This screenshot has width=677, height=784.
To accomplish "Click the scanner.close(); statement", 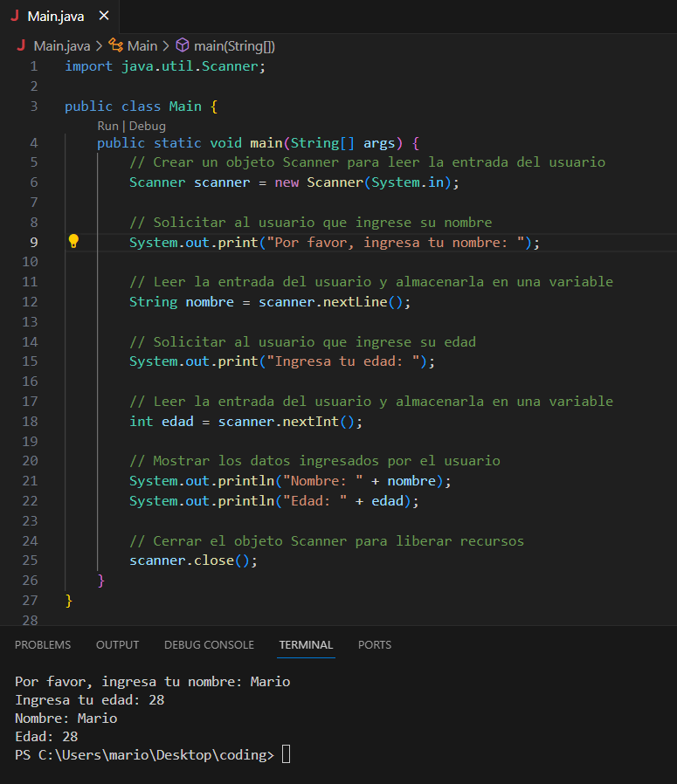I will (x=193, y=560).
